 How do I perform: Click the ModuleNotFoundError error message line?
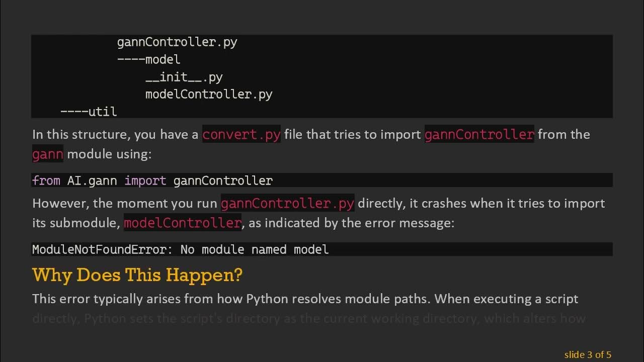point(180,249)
